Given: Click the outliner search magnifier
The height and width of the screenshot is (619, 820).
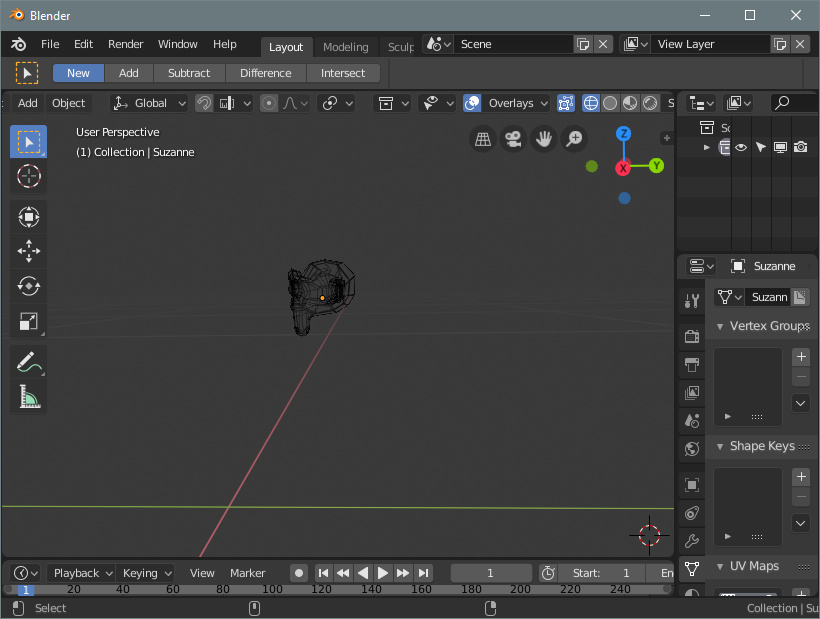Looking at the screenshot, I should [x=782, y=103].
